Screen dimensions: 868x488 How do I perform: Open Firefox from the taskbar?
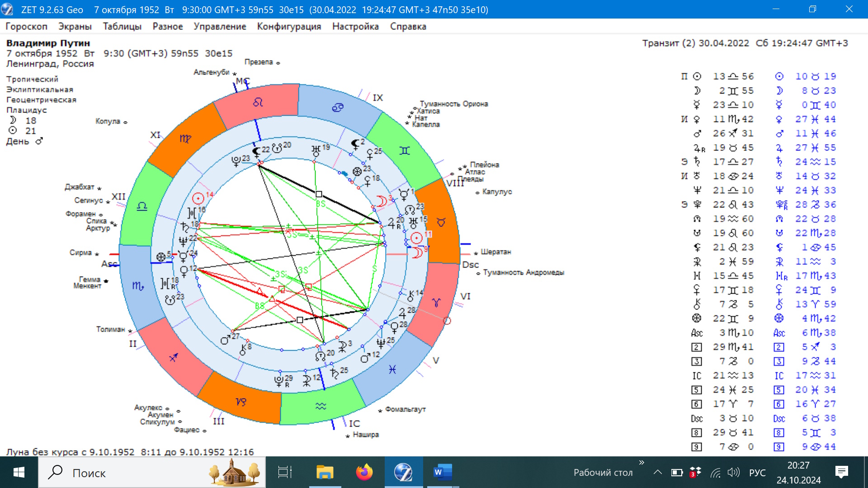[364, 473]
